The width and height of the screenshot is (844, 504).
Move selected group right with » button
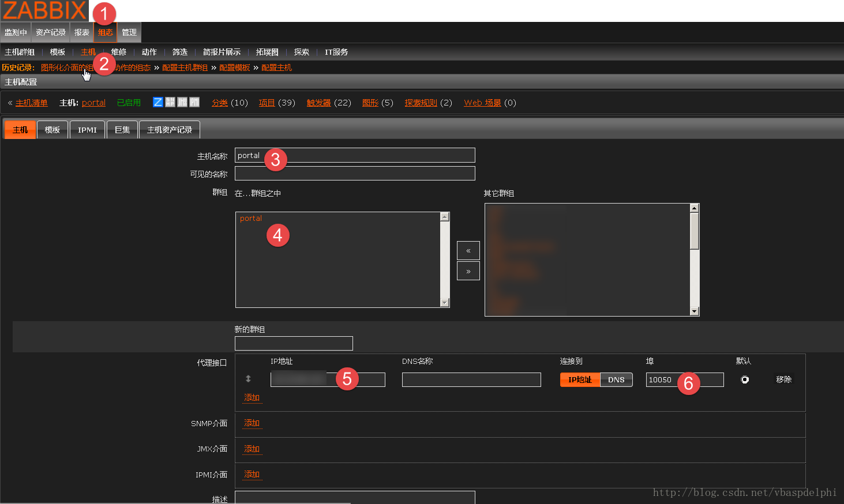coord(468,271)
